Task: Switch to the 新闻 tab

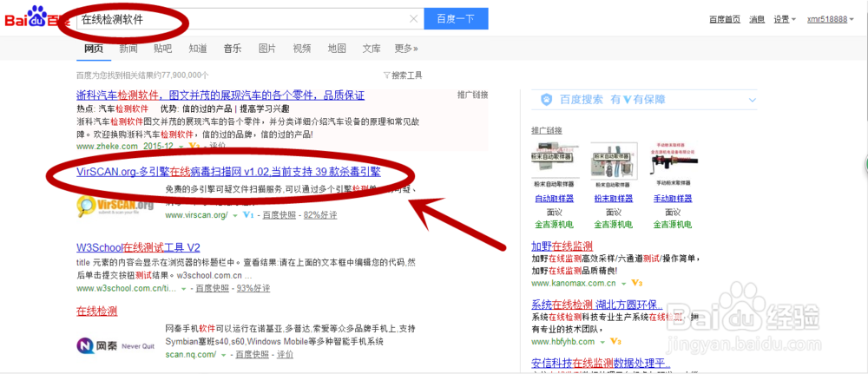Action: click(128, 48)
